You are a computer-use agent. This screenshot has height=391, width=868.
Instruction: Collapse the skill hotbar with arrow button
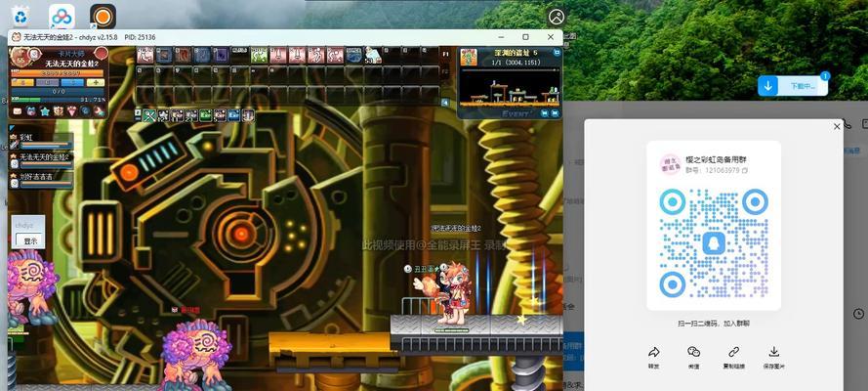[x=445, y=103]
